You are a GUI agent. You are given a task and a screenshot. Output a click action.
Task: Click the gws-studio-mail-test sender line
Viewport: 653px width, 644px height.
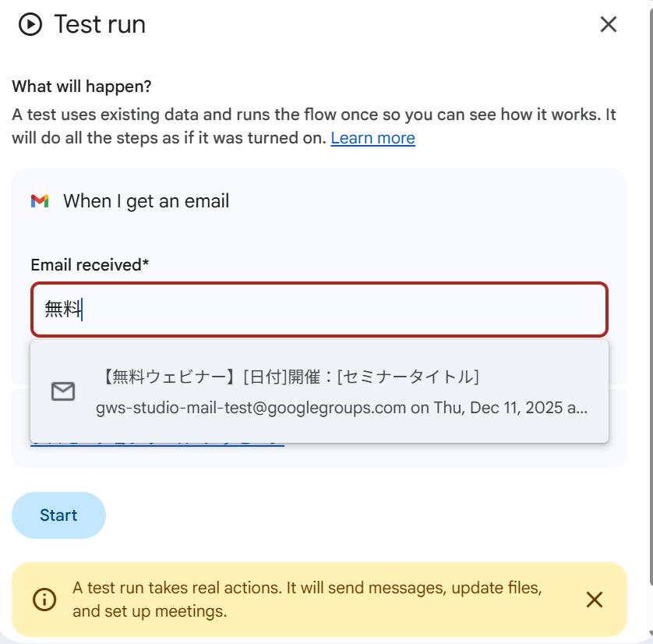point(341,408)
